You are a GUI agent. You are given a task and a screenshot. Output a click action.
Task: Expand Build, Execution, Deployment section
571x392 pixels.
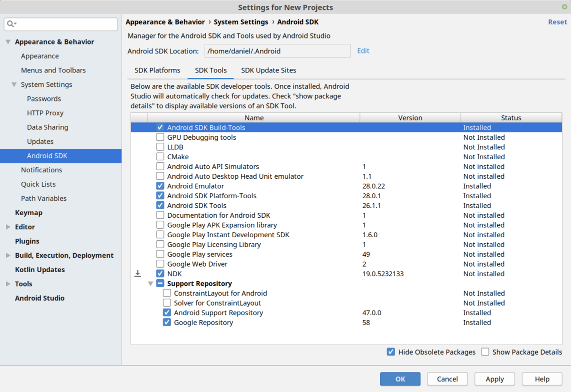[x=8, y=255]
